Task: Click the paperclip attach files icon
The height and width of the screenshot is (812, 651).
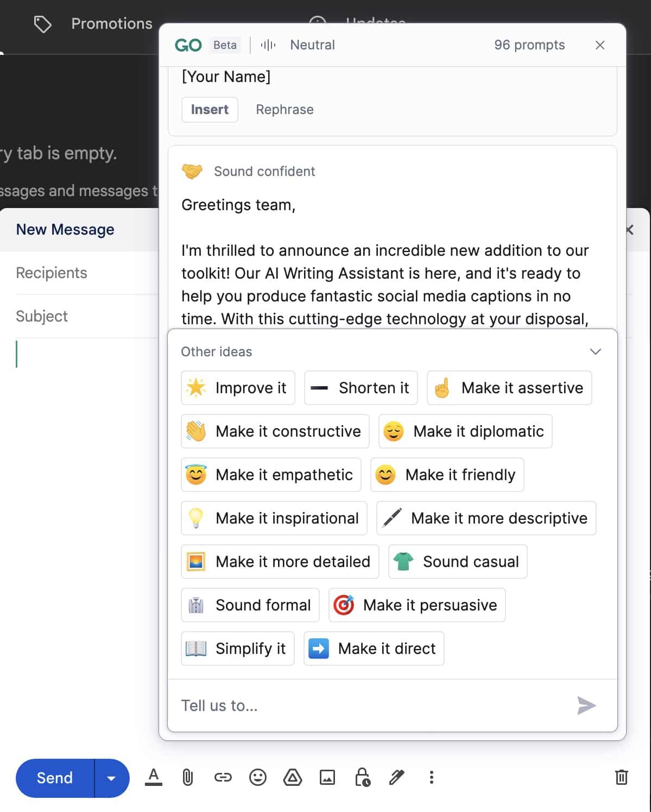Action: tap(188, 777)
